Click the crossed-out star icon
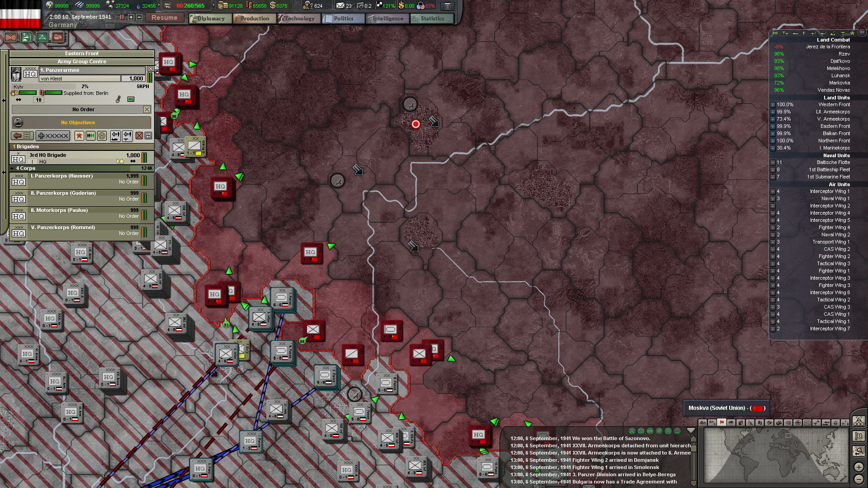868x488 pixels. [79, 136]
